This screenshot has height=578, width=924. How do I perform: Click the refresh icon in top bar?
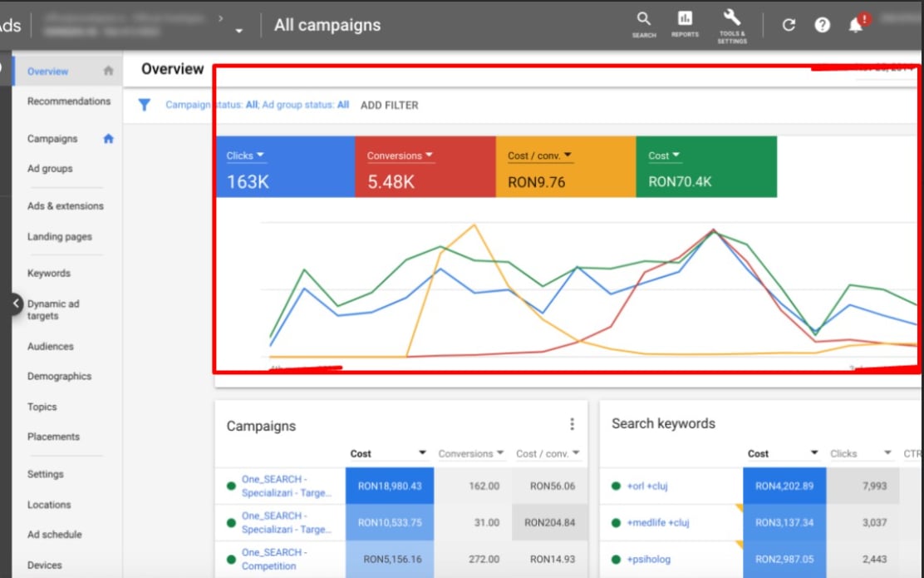click(x=789, y=25)
